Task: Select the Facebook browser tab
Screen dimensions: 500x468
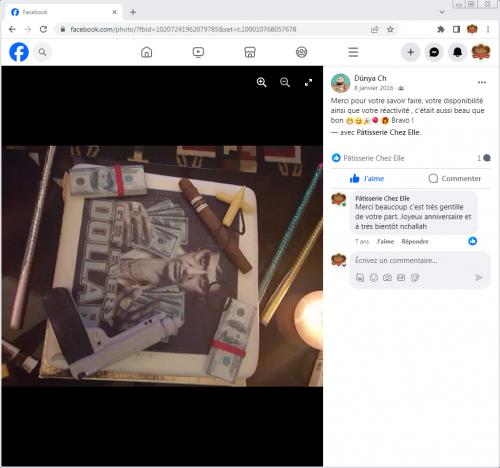Action: click(x=63, y=12)
